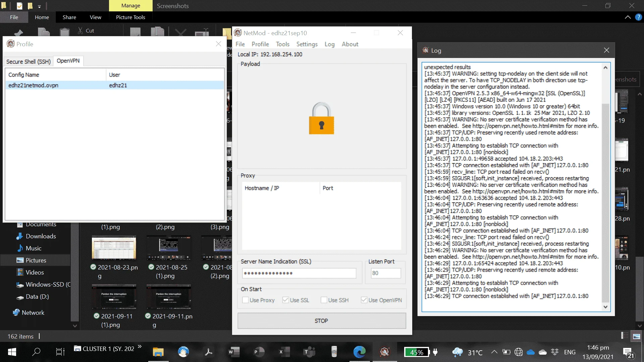Open Word from the taskbar
Screen dimensions: 644x362
click(x=234, y=352)
